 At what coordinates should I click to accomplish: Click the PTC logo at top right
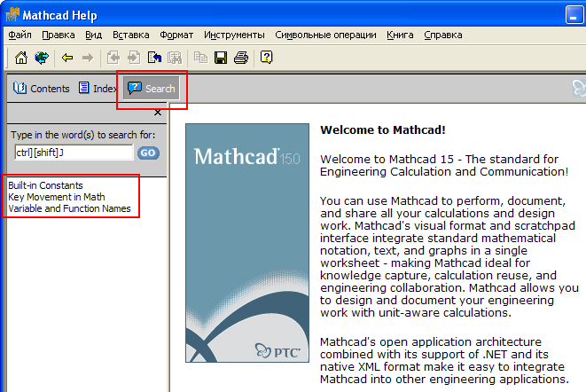click(579, 89)
